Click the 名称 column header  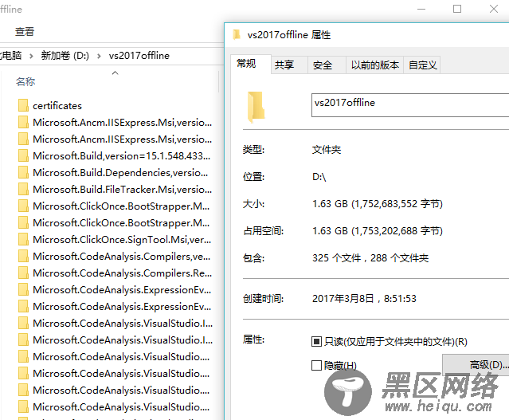pos(25,81)
